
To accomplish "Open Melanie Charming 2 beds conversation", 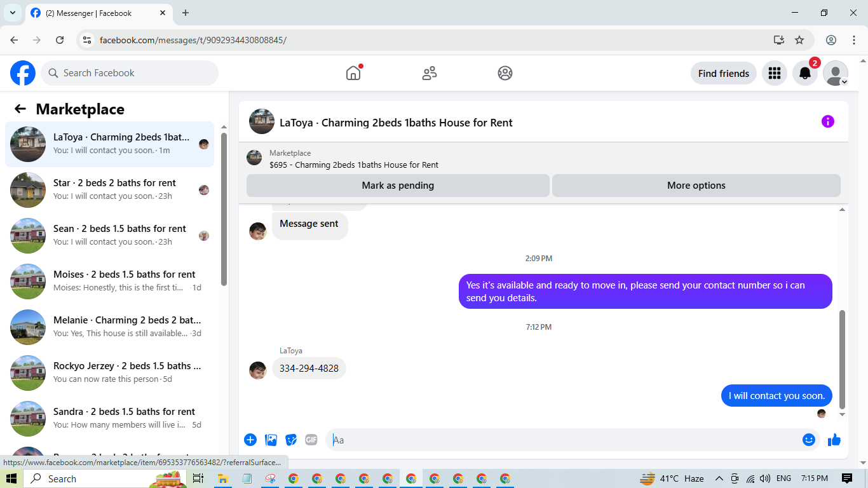I will [109, 327].
